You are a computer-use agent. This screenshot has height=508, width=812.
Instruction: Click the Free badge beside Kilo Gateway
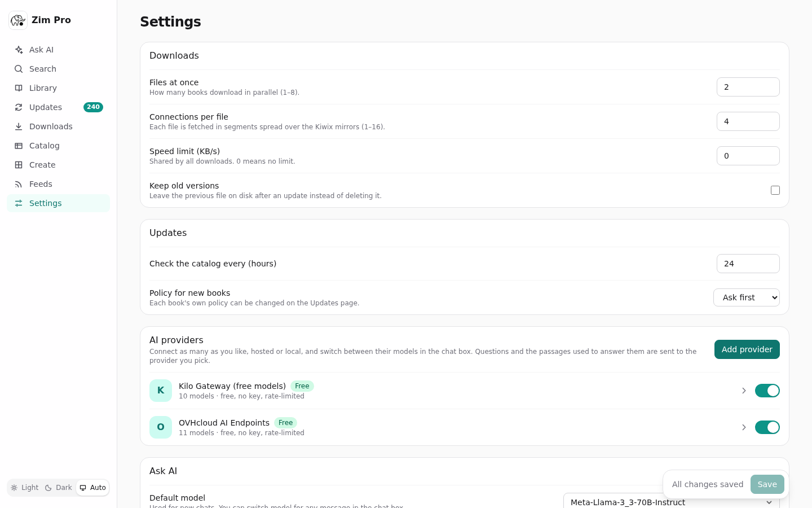tap(302, 386)
